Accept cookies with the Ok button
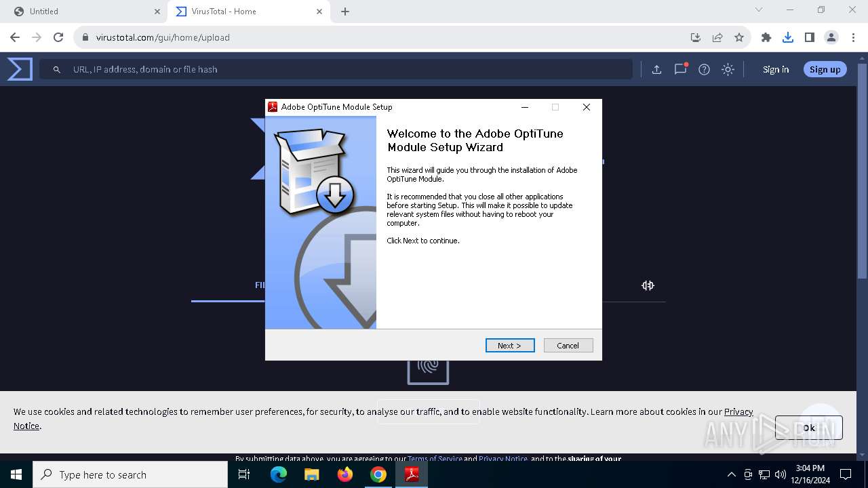This screenshot has width=868, height=488. pyautogui.click(x=809, y=428)
